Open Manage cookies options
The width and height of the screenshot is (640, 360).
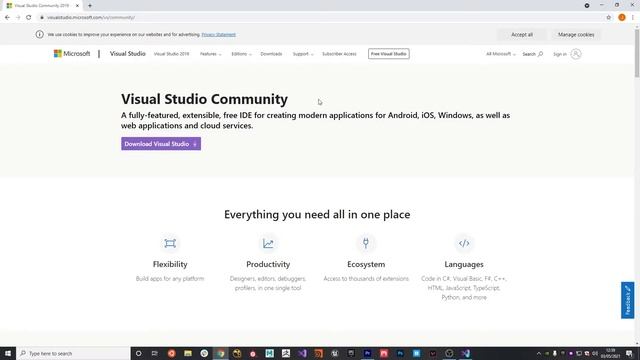coord(576,35)
